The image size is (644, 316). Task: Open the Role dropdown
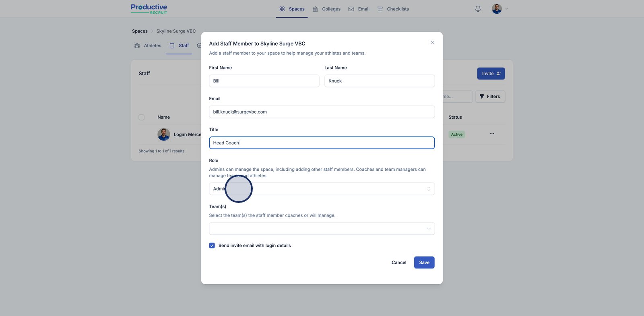pyautogui.click(x=322, y=189)
